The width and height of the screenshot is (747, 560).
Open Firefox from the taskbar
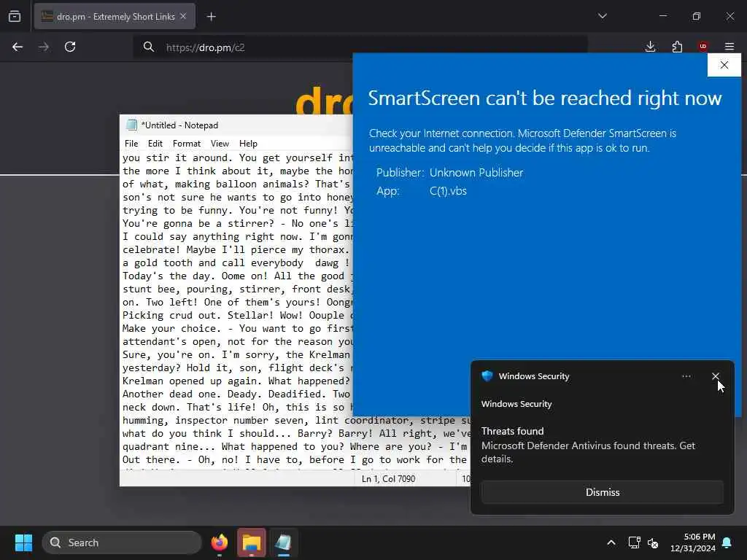[220, 542]
